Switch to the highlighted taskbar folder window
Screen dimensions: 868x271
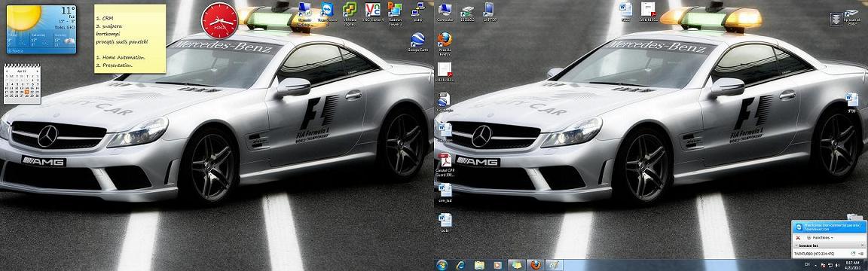(516, 265)
